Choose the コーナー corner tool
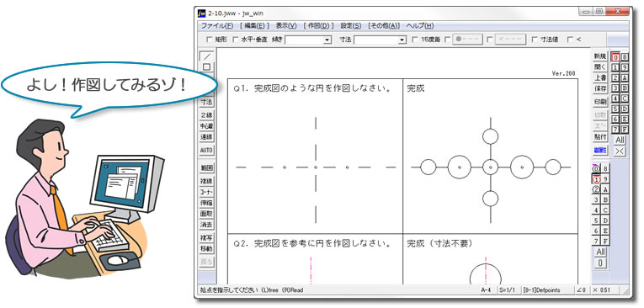Viewport: 644px width, 308px height. (206, 192)
